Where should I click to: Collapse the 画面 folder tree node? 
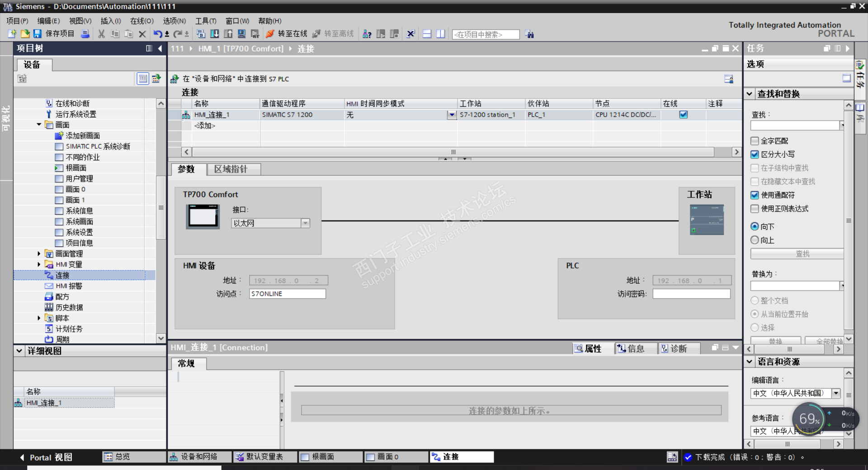[39, 125]
